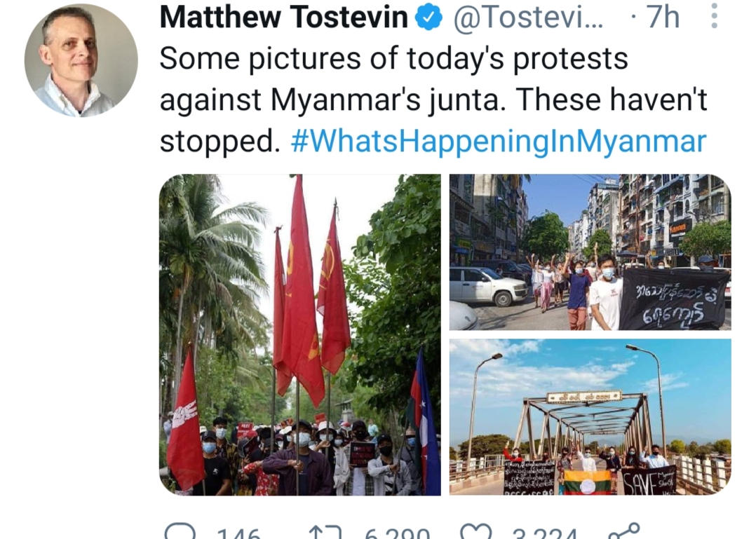Click the Myanmar flag in bridge photo
The image size is (756, 539).
coord(588,482)
